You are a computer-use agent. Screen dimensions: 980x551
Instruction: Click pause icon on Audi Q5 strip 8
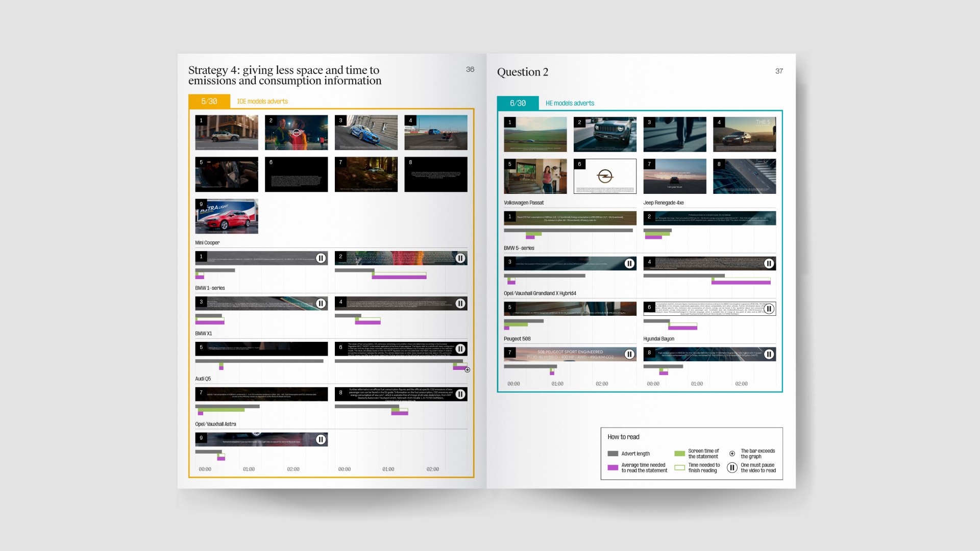[460, 394]
